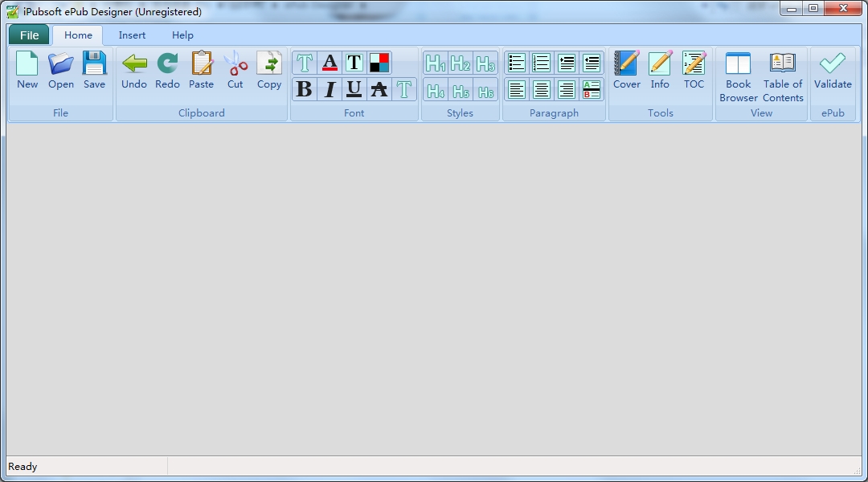Align the paragraph text to the right
This screenshot has height=482, width=868.
coord(567,90)
